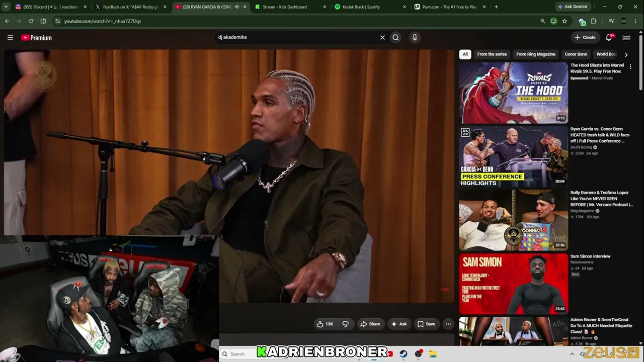This screenshot has height=362, width=644.
Task: Toggle the browser side panel button
Action: click(43, 21)
